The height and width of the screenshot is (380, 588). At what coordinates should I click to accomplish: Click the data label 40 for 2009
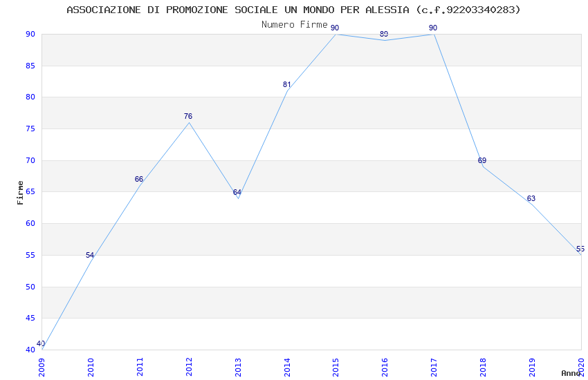[x=41, y=343]
